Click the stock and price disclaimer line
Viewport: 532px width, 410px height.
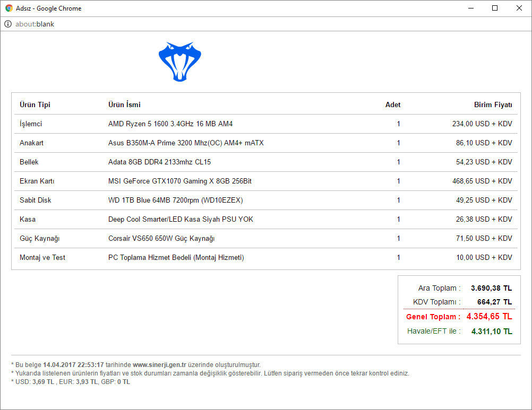(210, 373)
